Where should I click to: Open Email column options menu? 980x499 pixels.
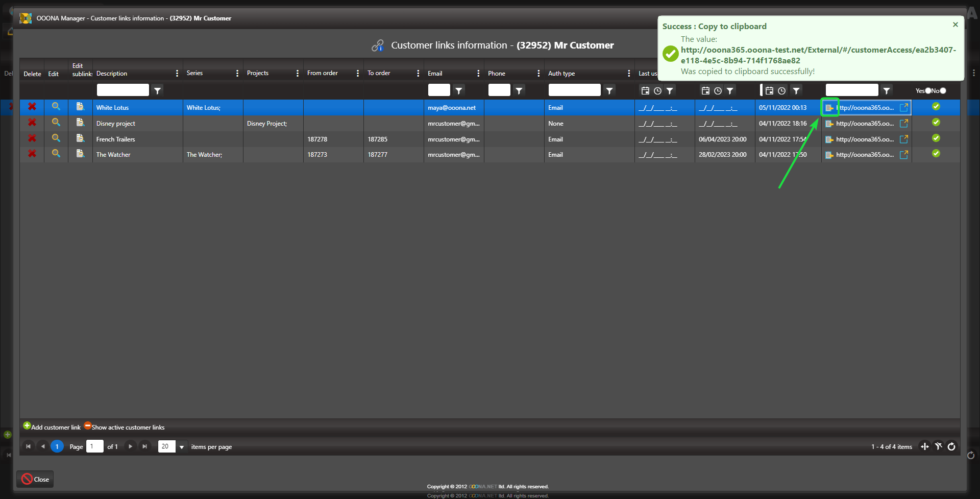pos(478,74)
